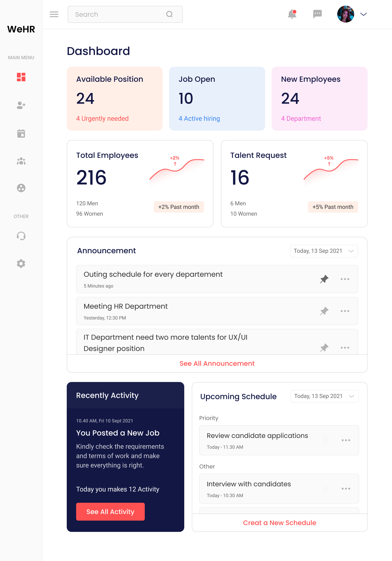Image resolution: width=392 pixels, height=561 pixels.
Task: Open options menu for Review candidate applications
Action: point(346,440)
